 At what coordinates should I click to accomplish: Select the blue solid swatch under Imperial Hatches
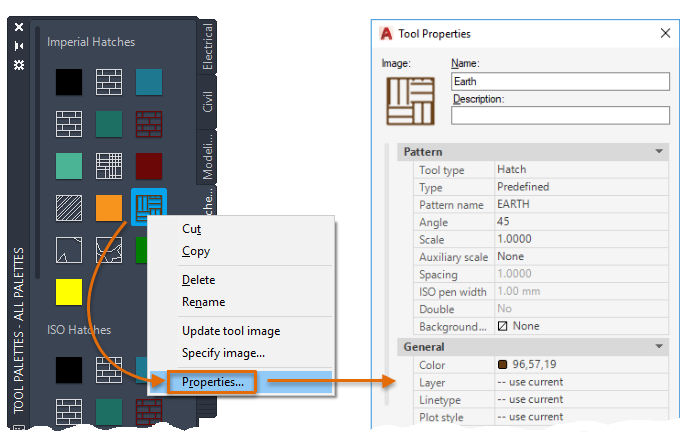click(149, 82)
